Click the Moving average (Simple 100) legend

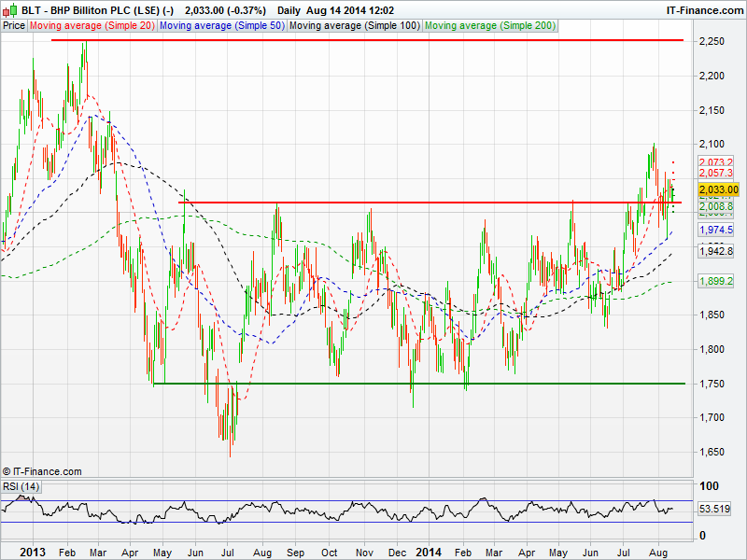354,26
